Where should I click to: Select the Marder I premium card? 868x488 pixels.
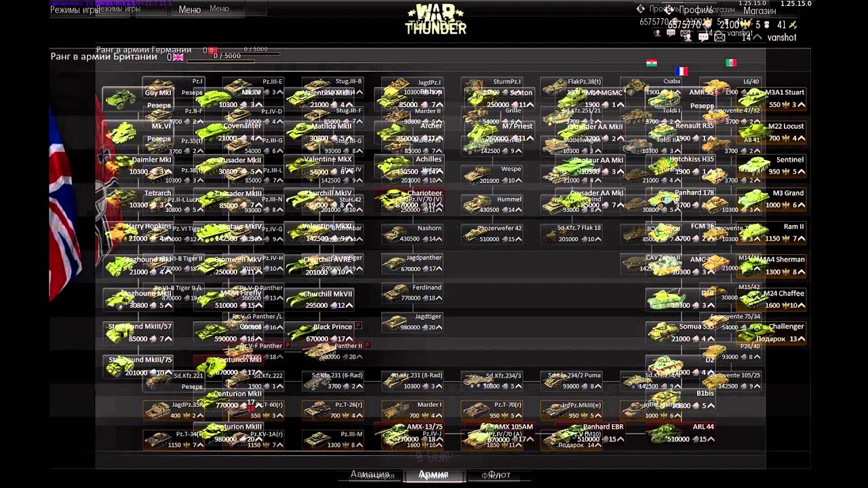point(412,410)
